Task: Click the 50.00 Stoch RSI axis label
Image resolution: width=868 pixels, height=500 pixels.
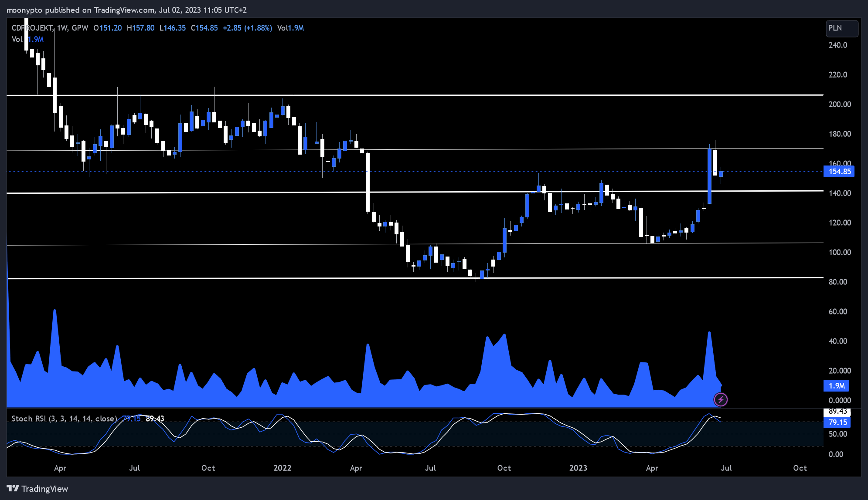Action: pos(837,434)
